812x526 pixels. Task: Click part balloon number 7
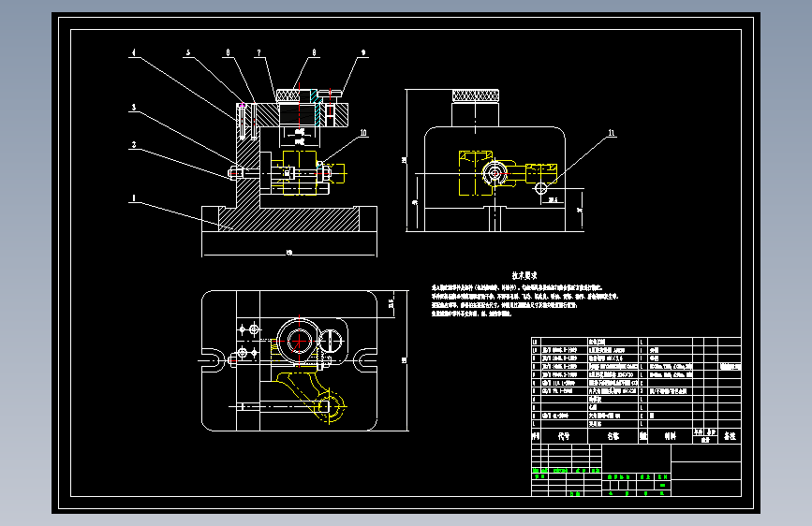tap(258, 52)
